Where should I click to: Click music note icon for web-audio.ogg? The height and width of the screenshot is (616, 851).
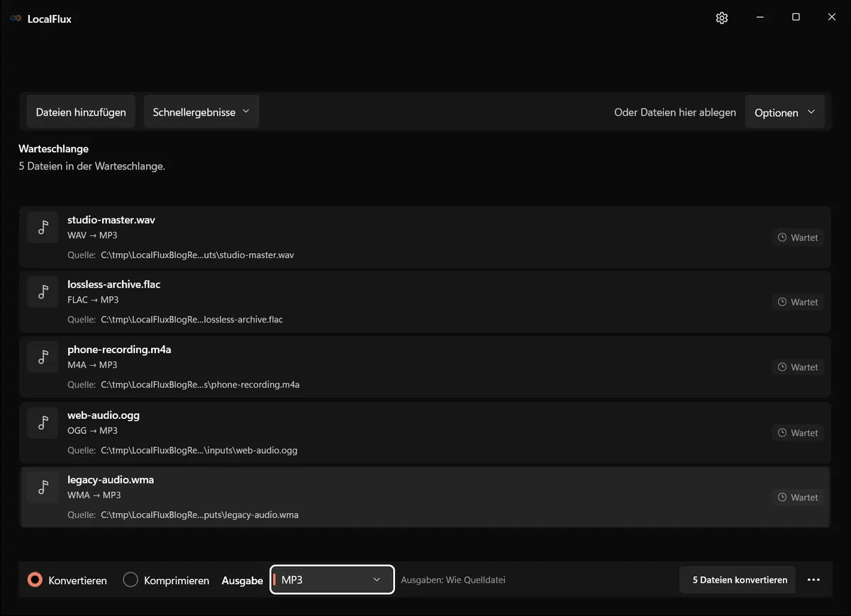coord(43,422)
